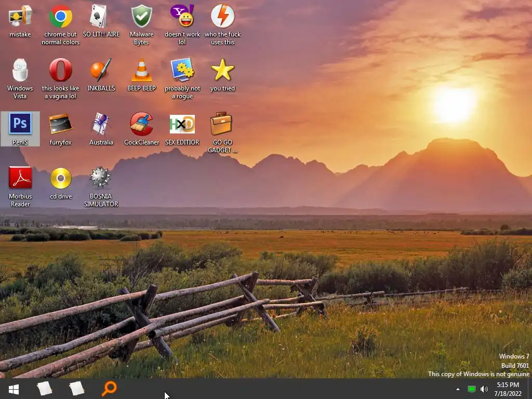Click the second blank page taskbar icon
This screenshot has width=532, height=399.
pyautogui.click(x=77, y=389)
